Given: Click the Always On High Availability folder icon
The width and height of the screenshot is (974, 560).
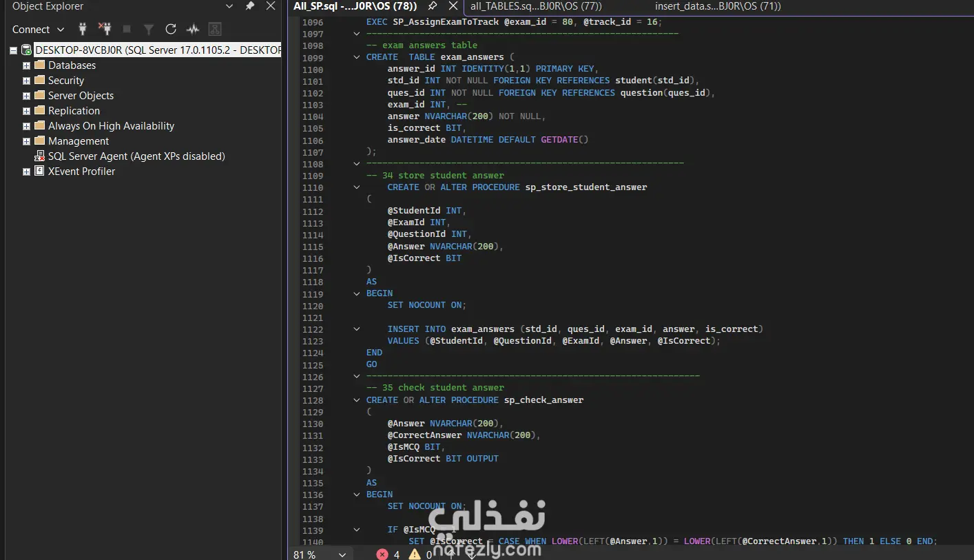Looking at the screenshot, I should coord(39,125).
